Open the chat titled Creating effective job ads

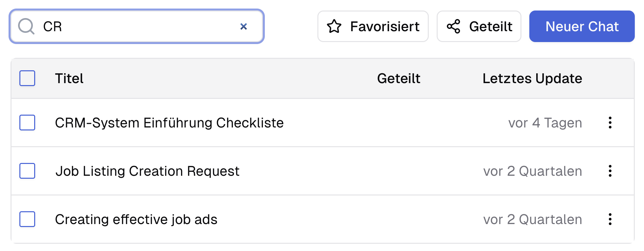(x=136, y=219)
